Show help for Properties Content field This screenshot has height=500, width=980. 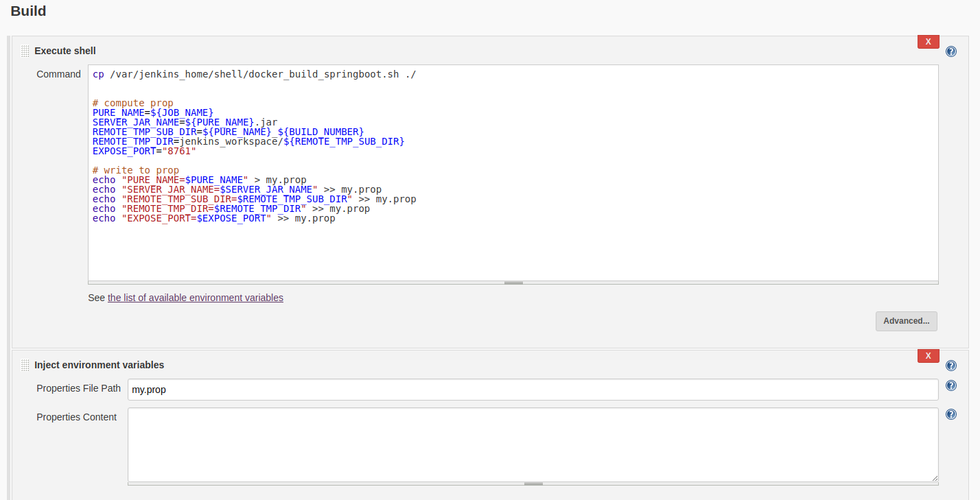[x=950, y=414]
